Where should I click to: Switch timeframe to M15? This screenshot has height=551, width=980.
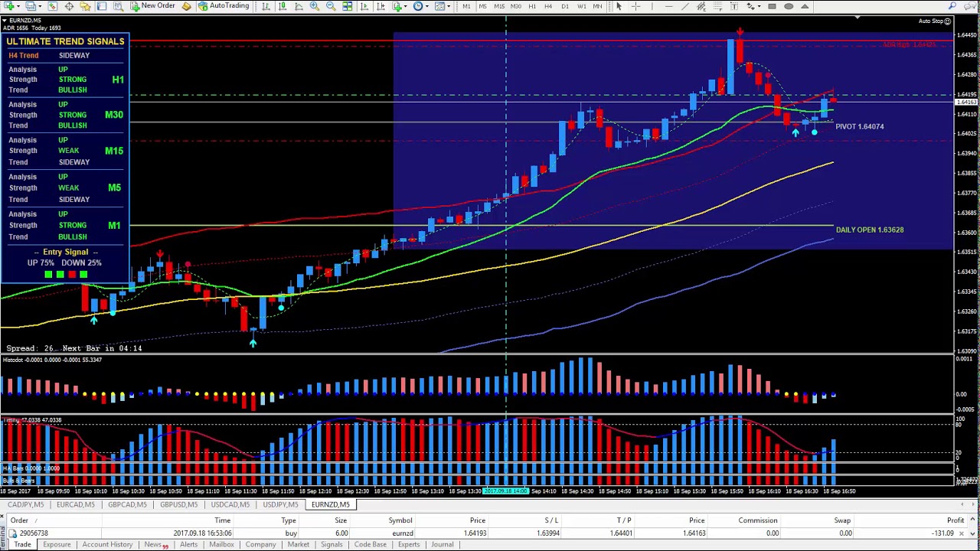pos(499,6)
